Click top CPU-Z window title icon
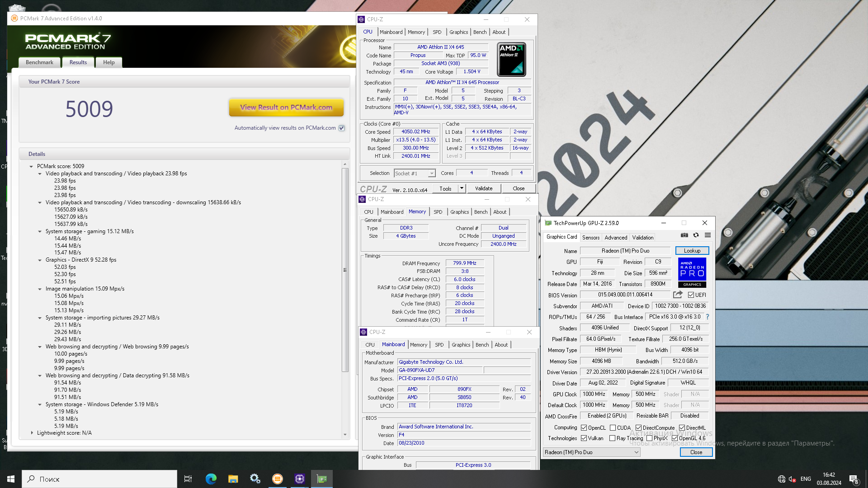 pyautogui.click(x=361, y=19)
